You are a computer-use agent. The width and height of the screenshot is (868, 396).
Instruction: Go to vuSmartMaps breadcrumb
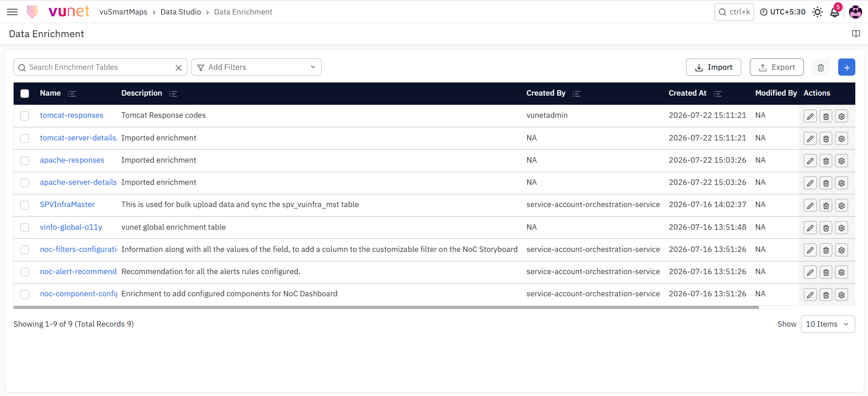124,12
